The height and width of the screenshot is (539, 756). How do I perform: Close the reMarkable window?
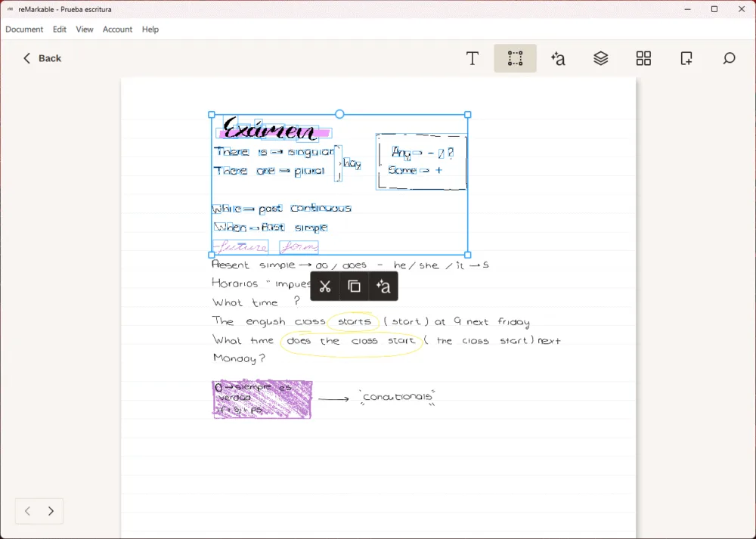[742, 9]
